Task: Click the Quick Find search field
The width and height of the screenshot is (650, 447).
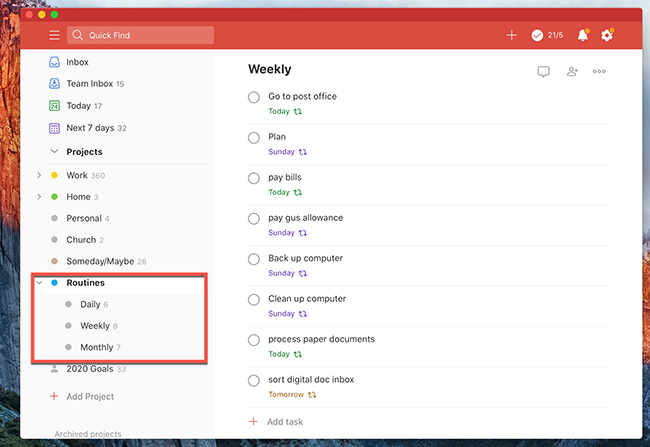Action: coord(141,35)
